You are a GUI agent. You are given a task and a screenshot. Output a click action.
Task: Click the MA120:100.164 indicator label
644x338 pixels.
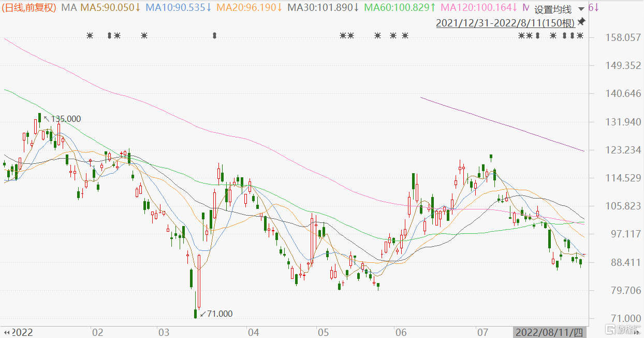[x=479, y=8]
